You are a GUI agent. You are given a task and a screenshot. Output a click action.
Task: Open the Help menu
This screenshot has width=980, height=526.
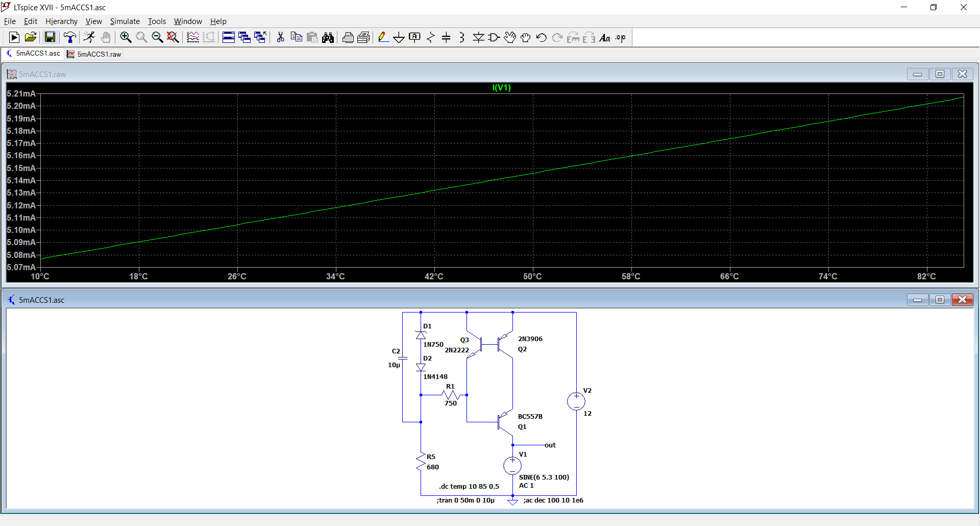pos(218,21)
